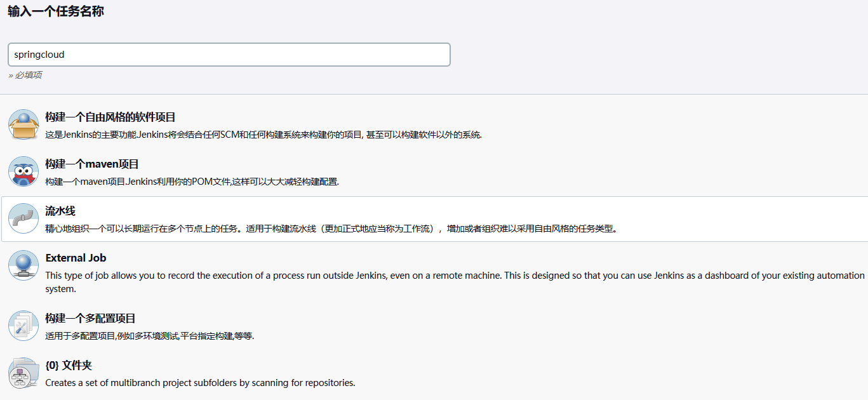Click the multi-configuration project (多配置项目) icon
Viewport: 868px width, 400px height.
point(23,326)
